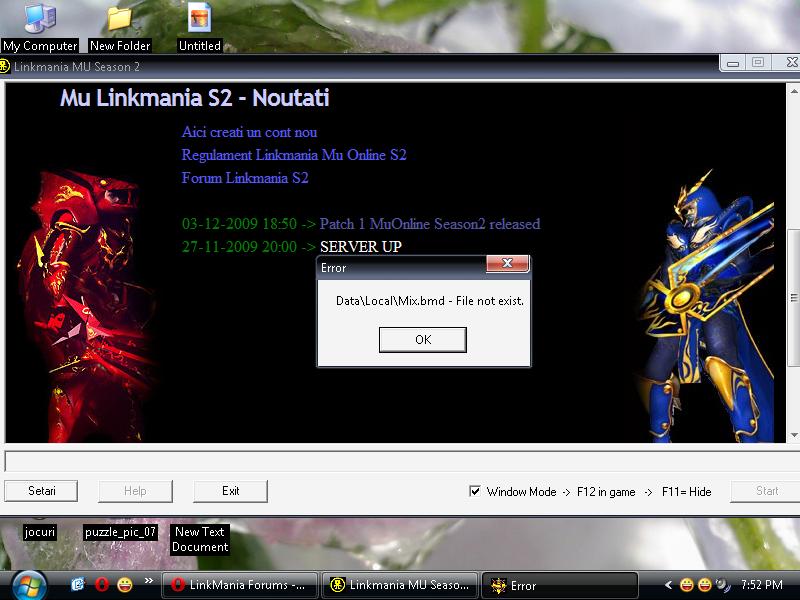Switch to Linkmania MU Season taskbar button

400,585
